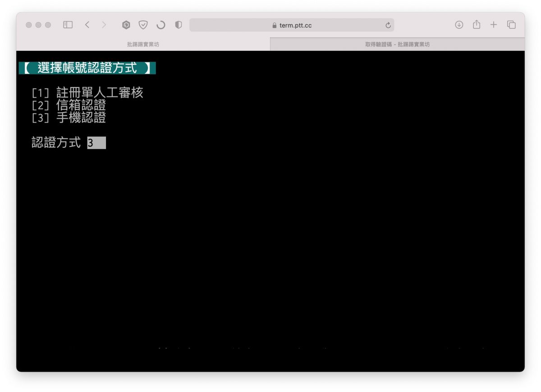Close the Safari window
Viewport: 541px width, 392px height.
coord(29,25)
